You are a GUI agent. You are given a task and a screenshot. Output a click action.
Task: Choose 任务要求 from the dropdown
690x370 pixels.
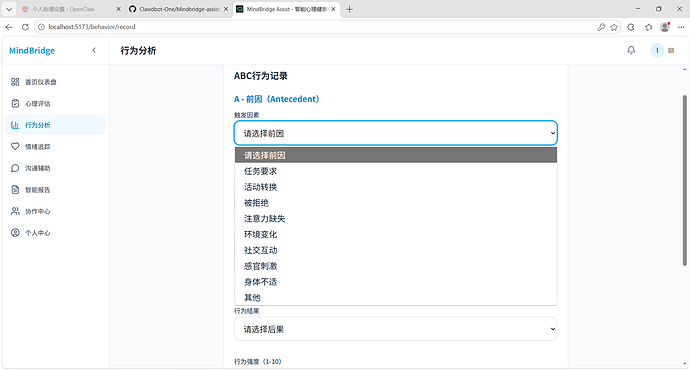point(396,171)
